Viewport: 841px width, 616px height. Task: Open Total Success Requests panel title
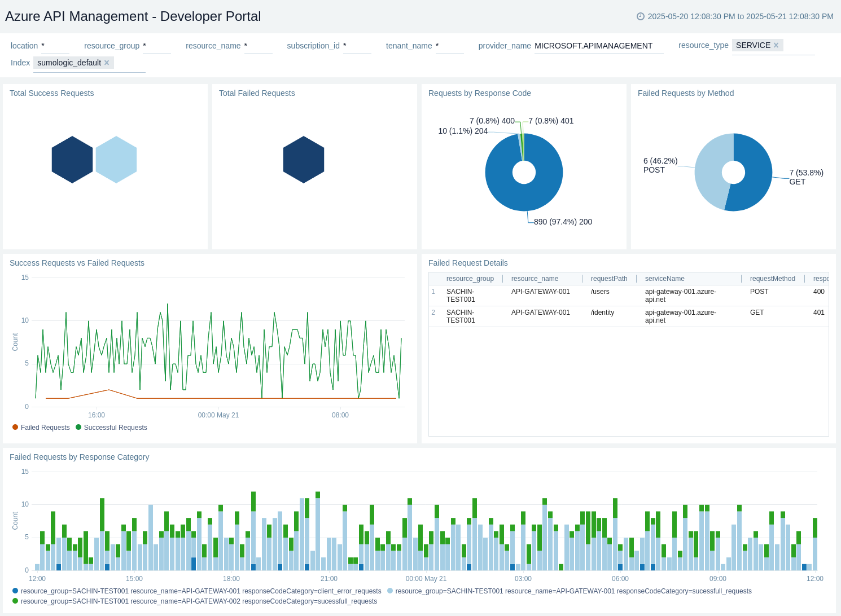[52, 93]
